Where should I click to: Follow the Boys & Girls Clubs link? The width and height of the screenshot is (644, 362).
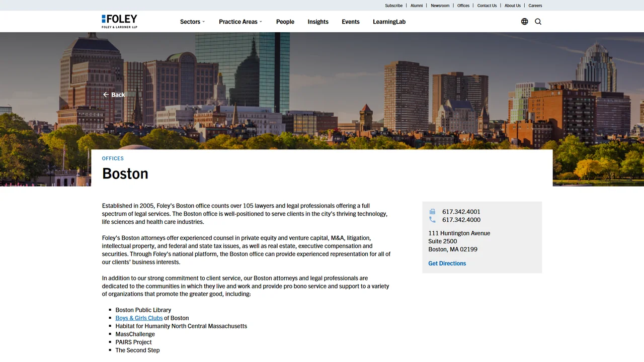(139, 318)
